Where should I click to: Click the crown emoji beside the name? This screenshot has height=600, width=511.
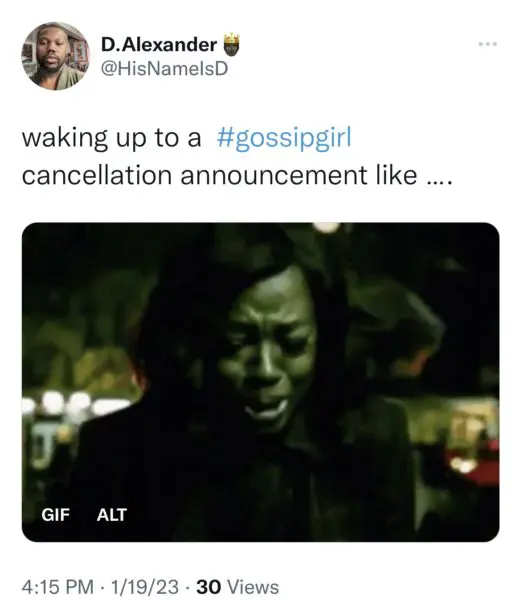point(231,44)
